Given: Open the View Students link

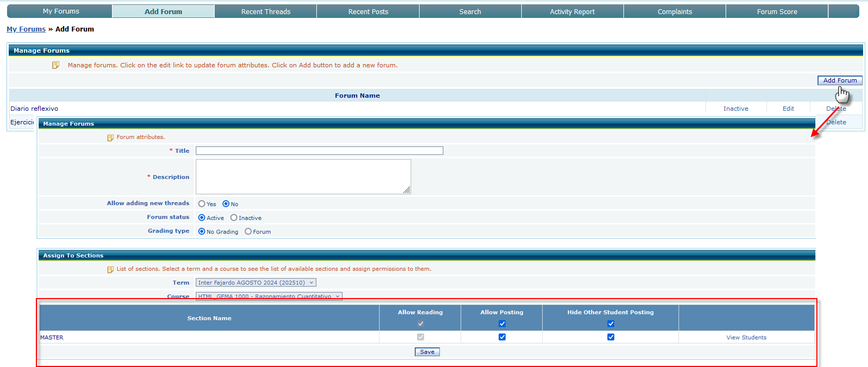Looking at the screenshot, I should [x=746, y=338].
